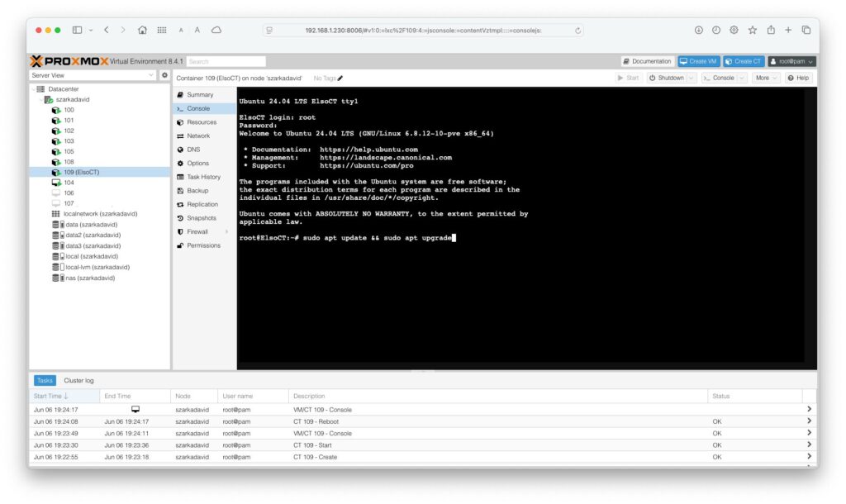The height and width of the screenshot is (504, 846).
Task: Open the Replication section
Action: [205, 205]
